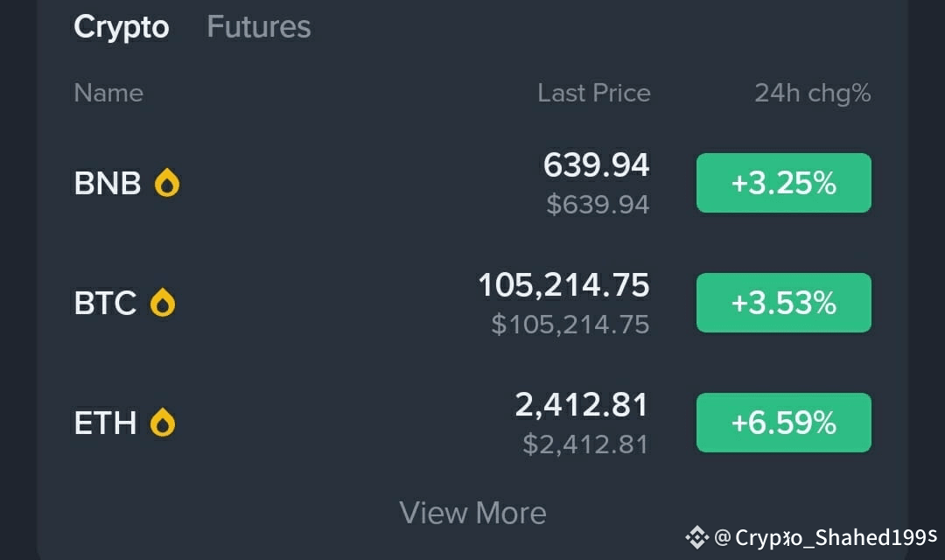The height and width of the screenshot is (560, 945).
Task: Click the flame icon next to BNB
Action: 167,183
